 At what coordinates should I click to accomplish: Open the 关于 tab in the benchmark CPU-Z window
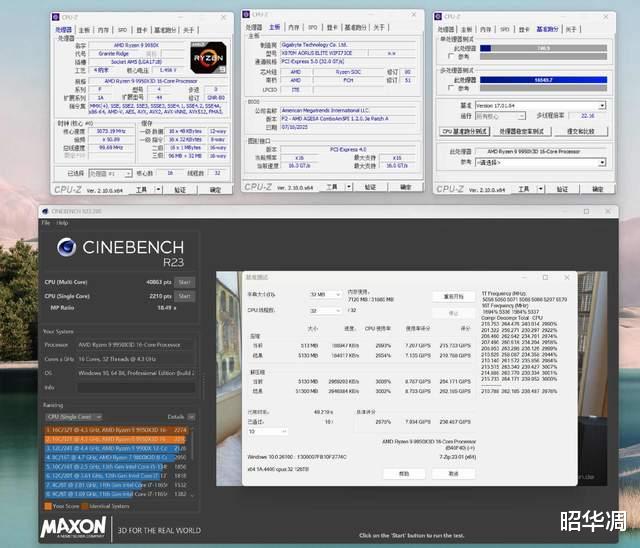(571, 29)
